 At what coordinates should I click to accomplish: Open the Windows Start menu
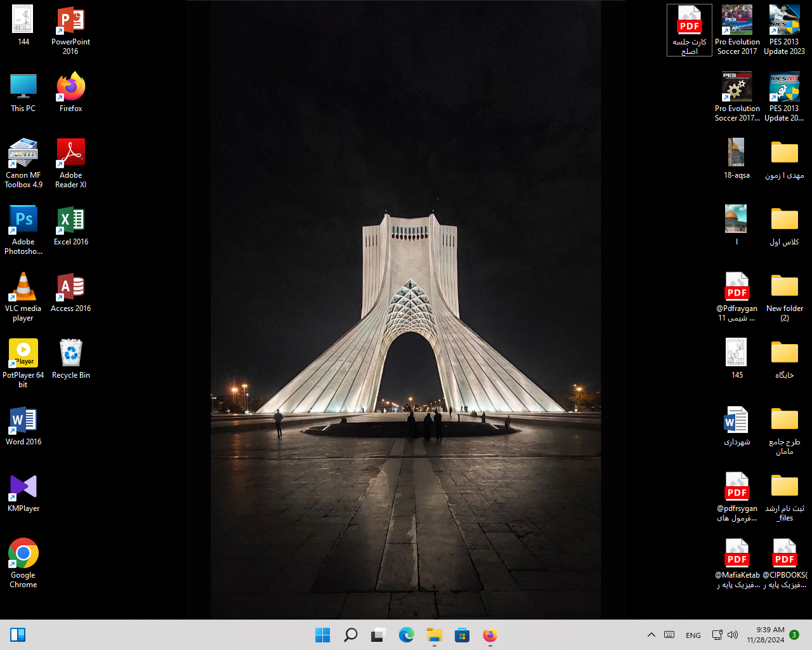(x=322, y=635)
